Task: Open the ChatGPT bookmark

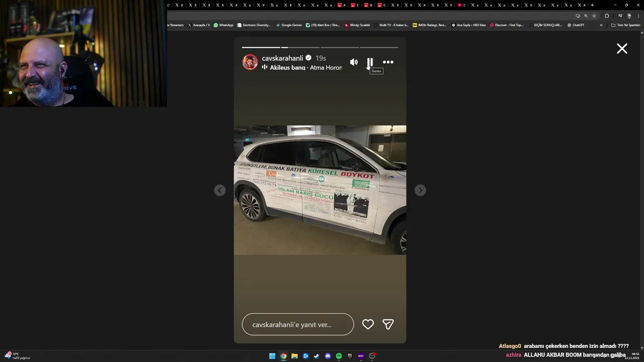Action: pos(576,25)
